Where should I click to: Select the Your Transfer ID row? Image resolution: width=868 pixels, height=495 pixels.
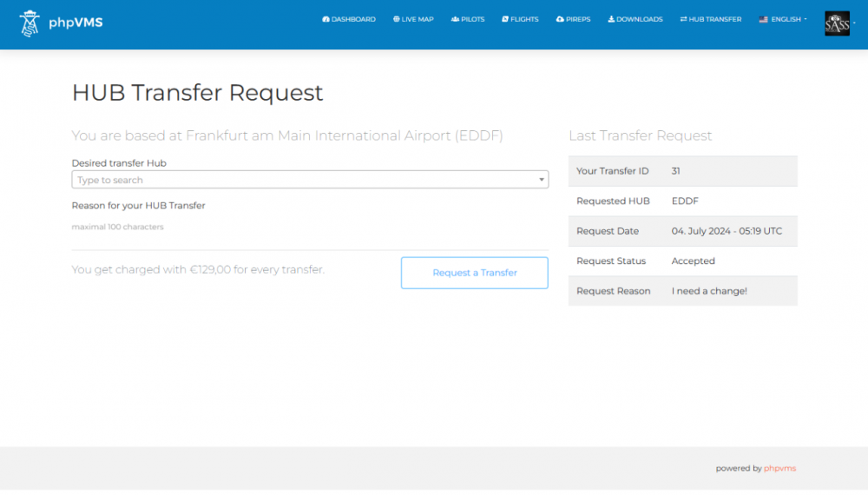tap(682, 171)
